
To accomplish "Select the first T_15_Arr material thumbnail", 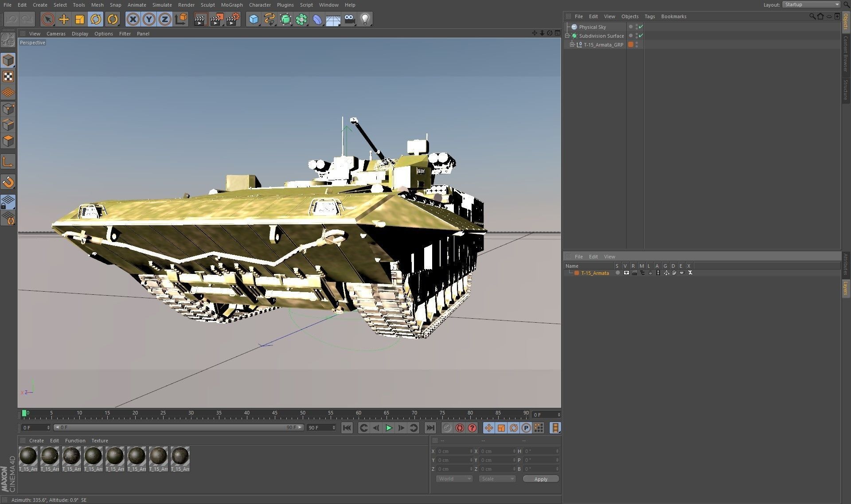I will 28,459.
